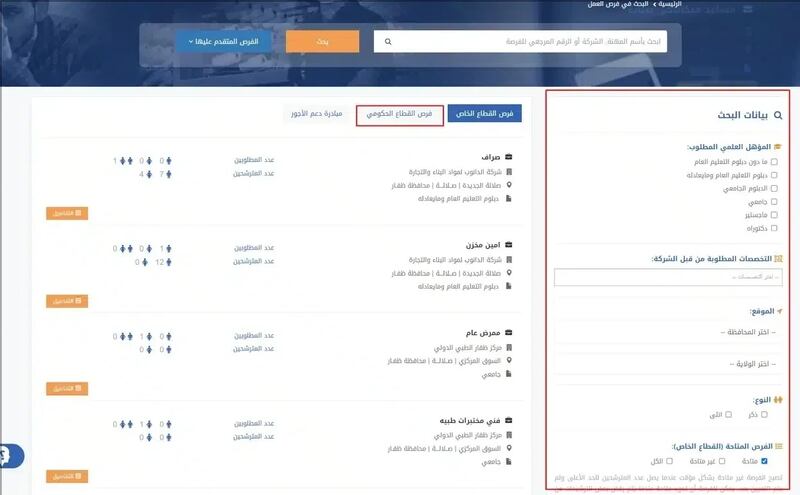
Task: Click the document icon in ممرض عام listing
Action: click(509, 374)
